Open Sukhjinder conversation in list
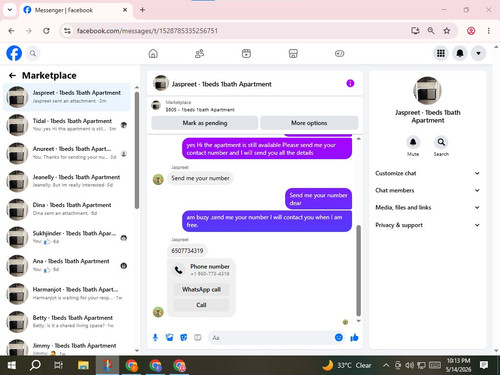Image resolution: width=500 pixels, height=375 pixels. coord(67,237)
